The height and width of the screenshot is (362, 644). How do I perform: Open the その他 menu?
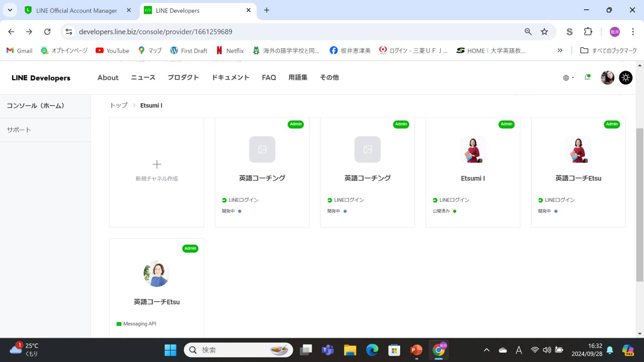coord(329,77)
